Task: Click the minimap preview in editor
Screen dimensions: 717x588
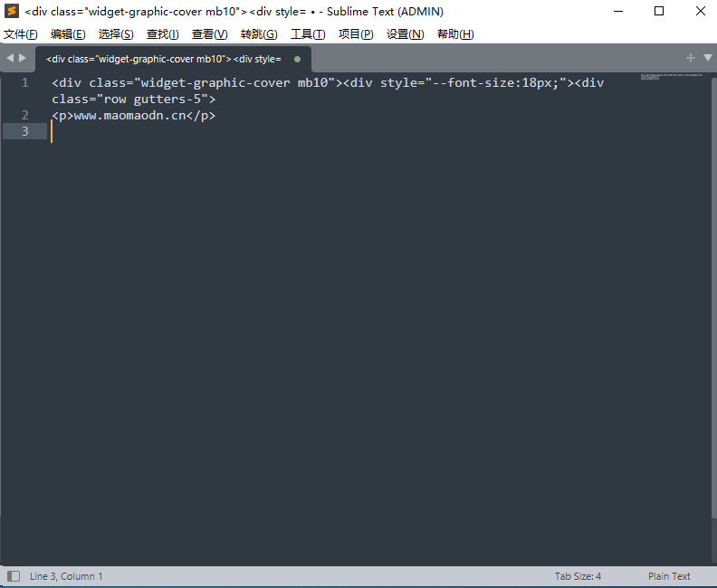Action: tap(670, 77)
